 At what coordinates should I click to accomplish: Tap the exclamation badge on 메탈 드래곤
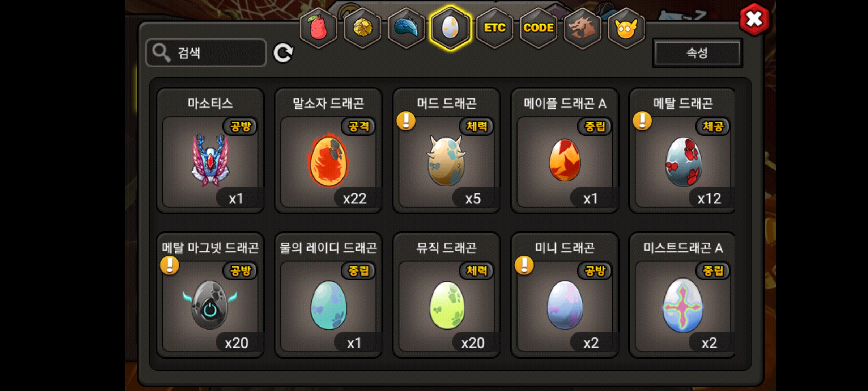point(642,121)
